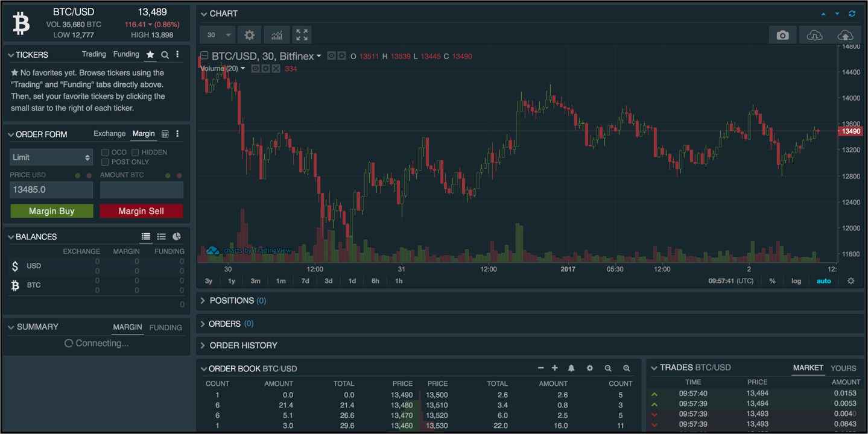Click the PRICE USD input field

51,190
